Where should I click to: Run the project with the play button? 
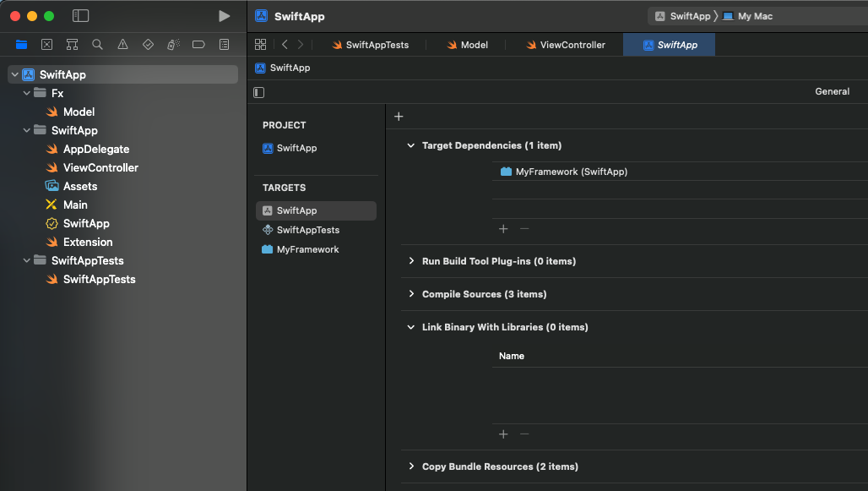(224, 16)
